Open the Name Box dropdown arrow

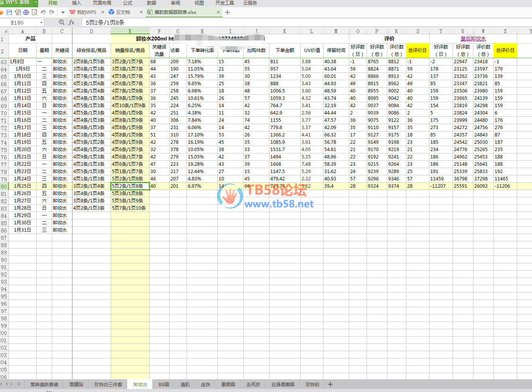(x=41, y=23)
